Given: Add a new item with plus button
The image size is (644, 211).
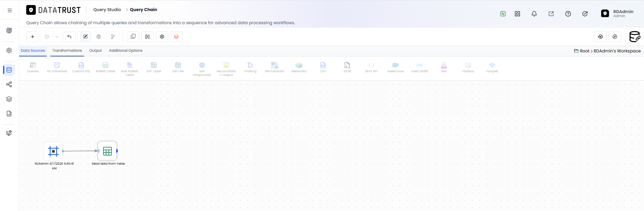Looking at the screenshot, I should point(33,37).
